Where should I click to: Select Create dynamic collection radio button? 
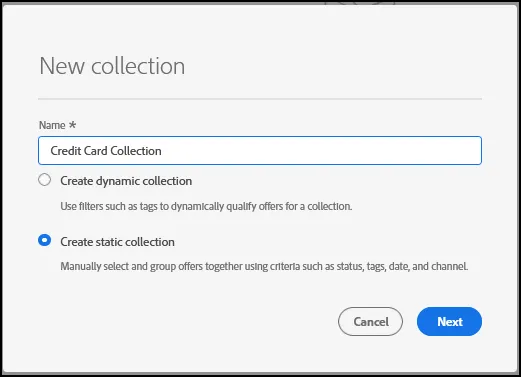[45, 180]
